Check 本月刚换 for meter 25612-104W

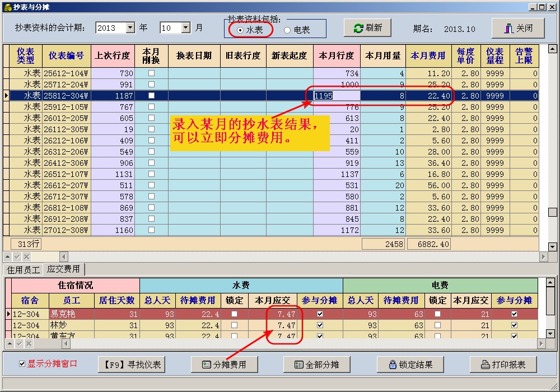[151, 73]
